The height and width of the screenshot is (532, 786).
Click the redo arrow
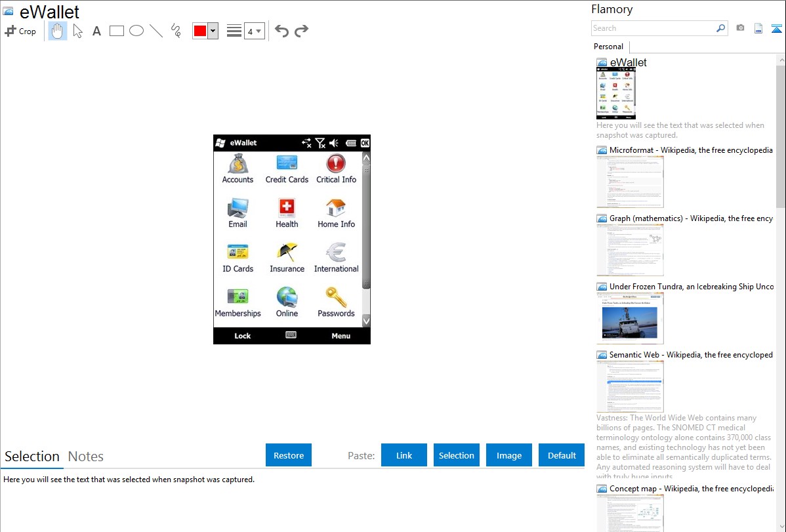(301, 31)
